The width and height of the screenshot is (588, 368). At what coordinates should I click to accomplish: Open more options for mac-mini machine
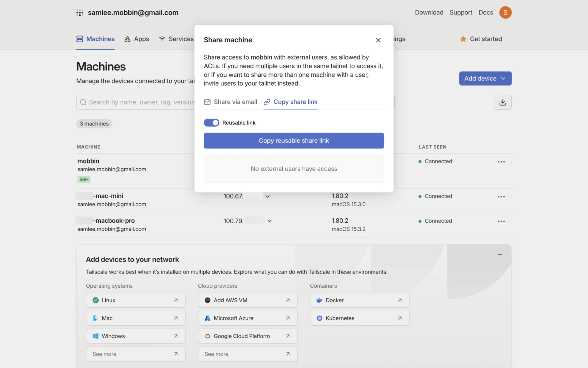coord(501,197)
